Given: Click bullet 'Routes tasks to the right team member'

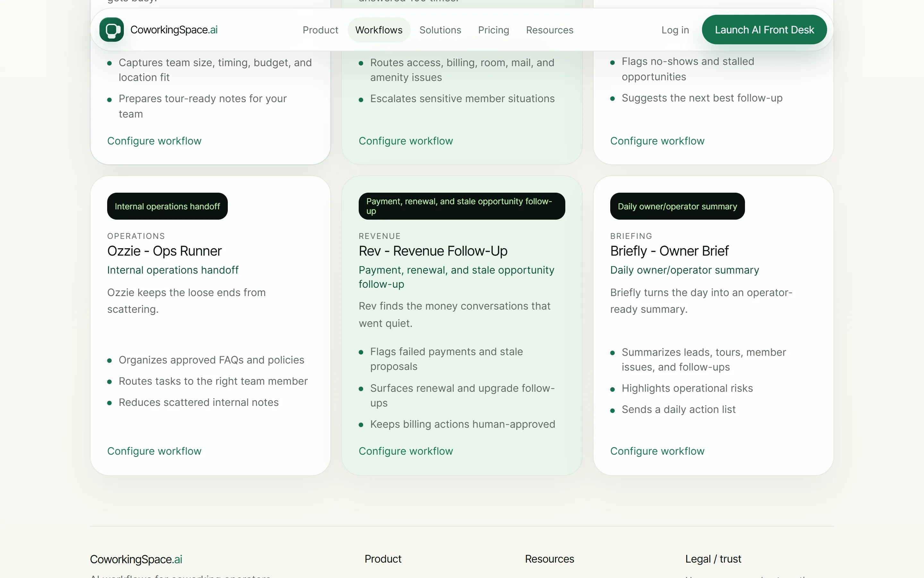Looking at the screenshot, I should (213, 381).
